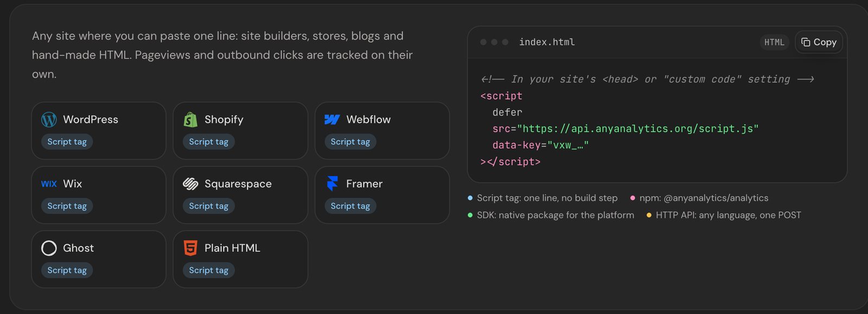Click the Framer card title
Image resolution: width=868 pixels, height=314 pixels.
(x=364, y=184)
